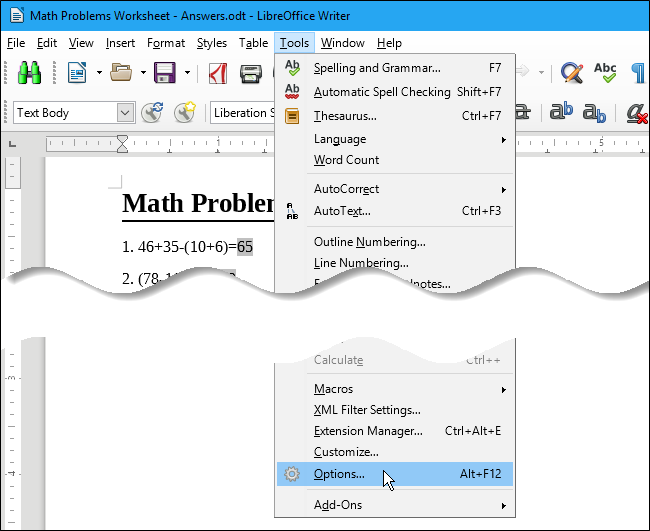Image resolution: width=650 pixels, height=531 pixels.
Task: Choose Customize from the Tools menu
Action: [x=394, y=452]
